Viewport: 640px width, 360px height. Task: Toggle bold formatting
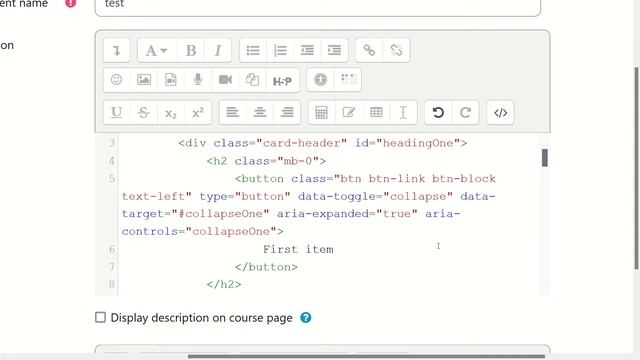click(x=191, y=50)
